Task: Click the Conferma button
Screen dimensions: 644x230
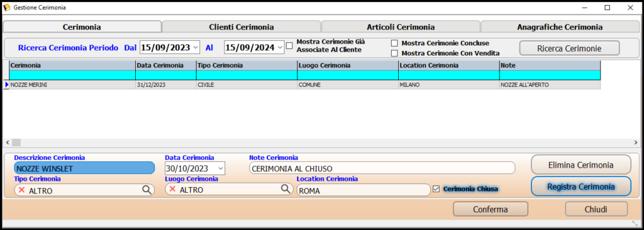Action: [x=491, y=209]
